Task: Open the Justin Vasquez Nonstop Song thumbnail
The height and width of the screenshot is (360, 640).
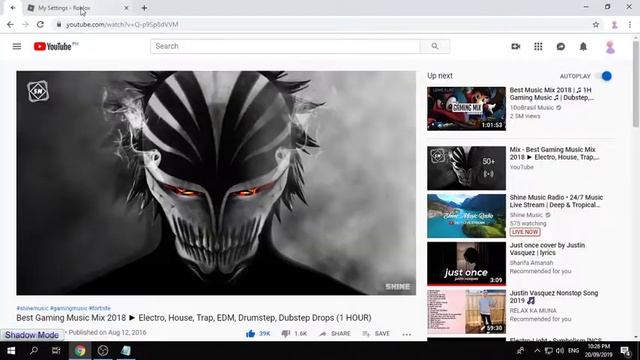Action: coord(466,311)
